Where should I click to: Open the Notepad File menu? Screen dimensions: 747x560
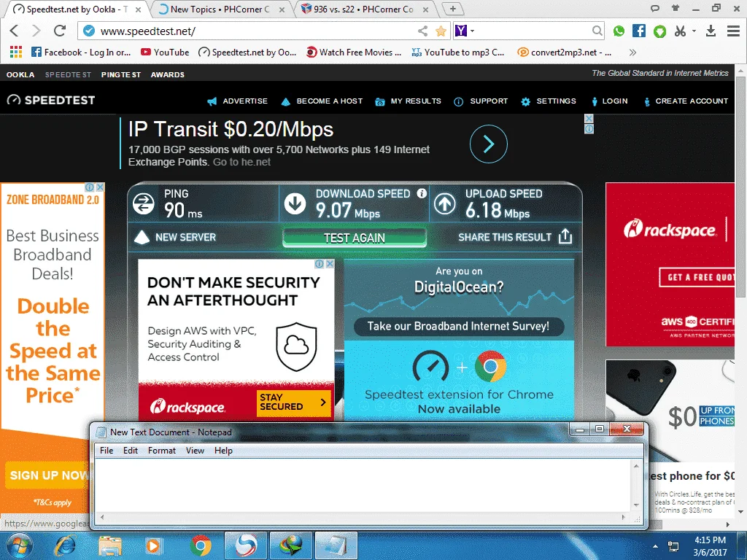(107, 451)
